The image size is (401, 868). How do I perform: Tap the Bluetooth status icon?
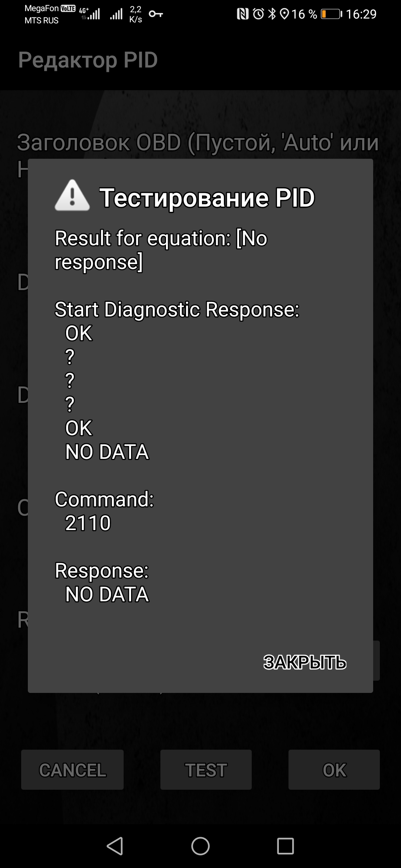click(272, 14)
